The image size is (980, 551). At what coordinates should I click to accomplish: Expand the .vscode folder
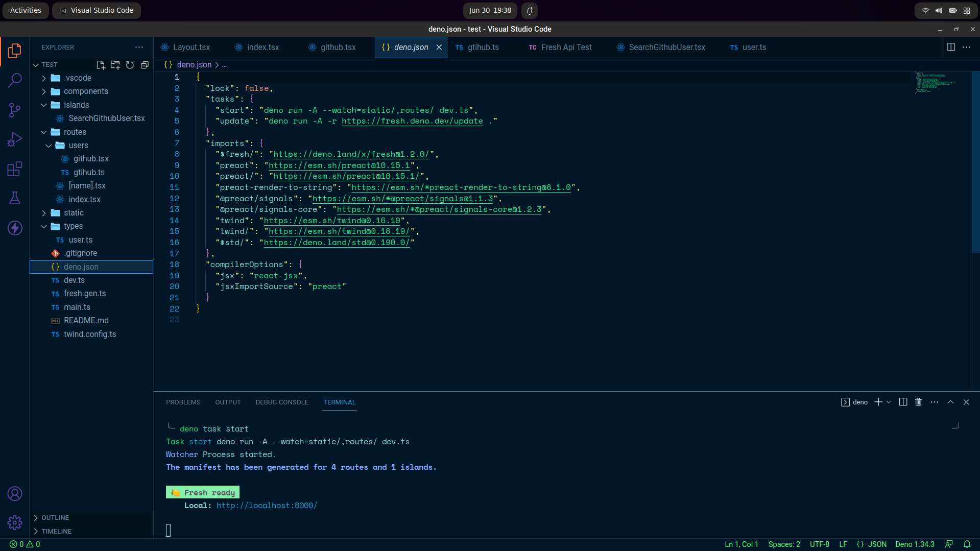(91, 78)
